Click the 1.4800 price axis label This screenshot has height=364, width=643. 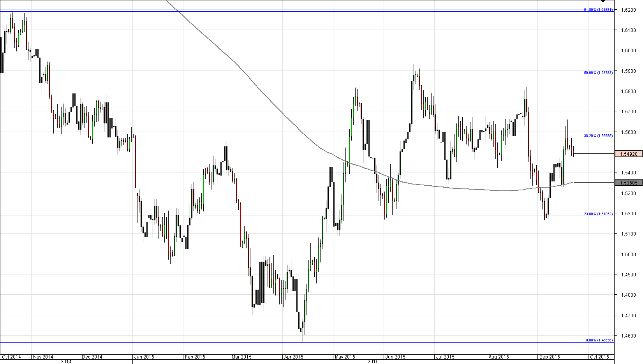point(628,295)
